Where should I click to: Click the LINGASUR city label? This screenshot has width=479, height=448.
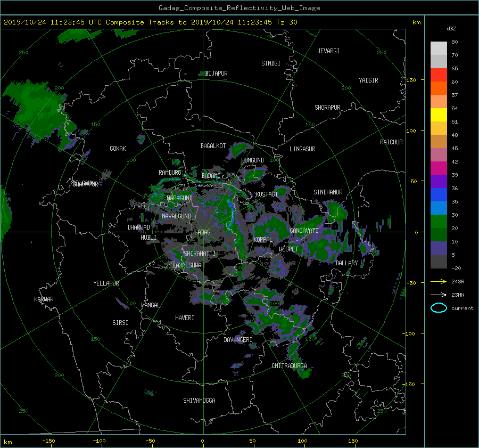[302, 149]
